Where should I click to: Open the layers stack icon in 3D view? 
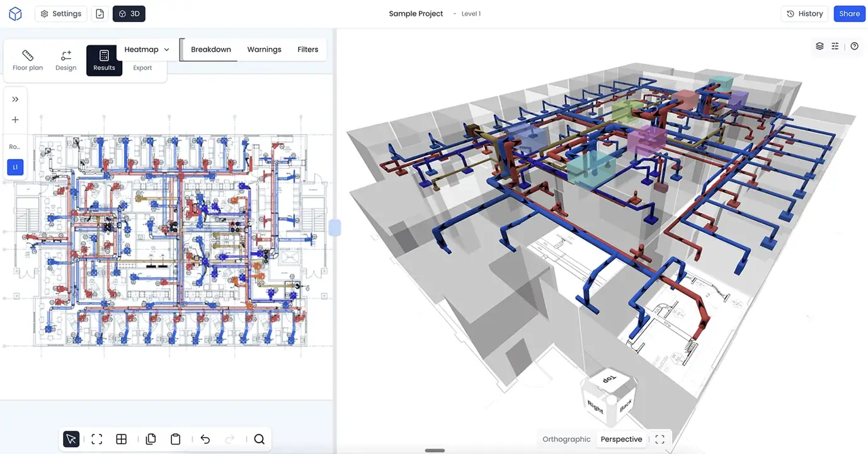click(819, 46)
